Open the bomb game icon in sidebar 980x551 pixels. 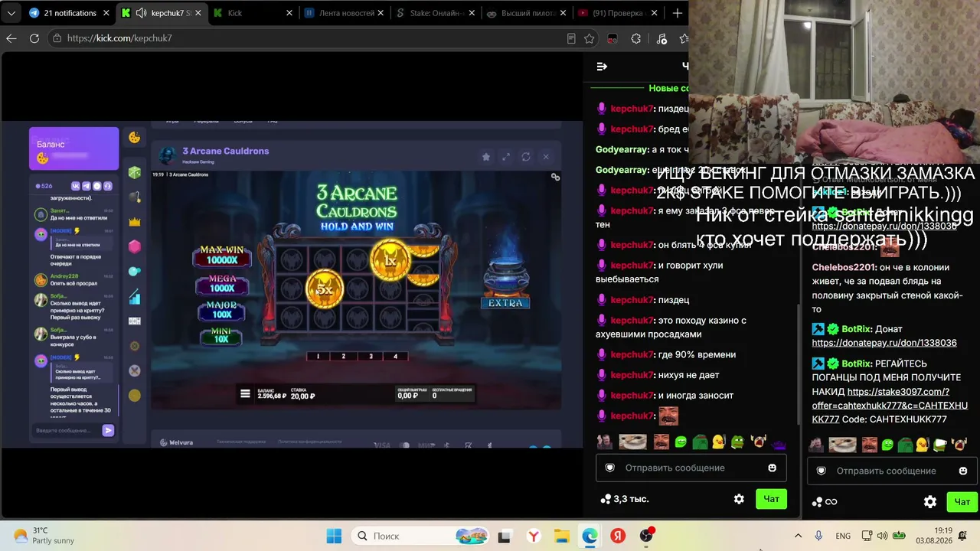click(x=135, y=197)
